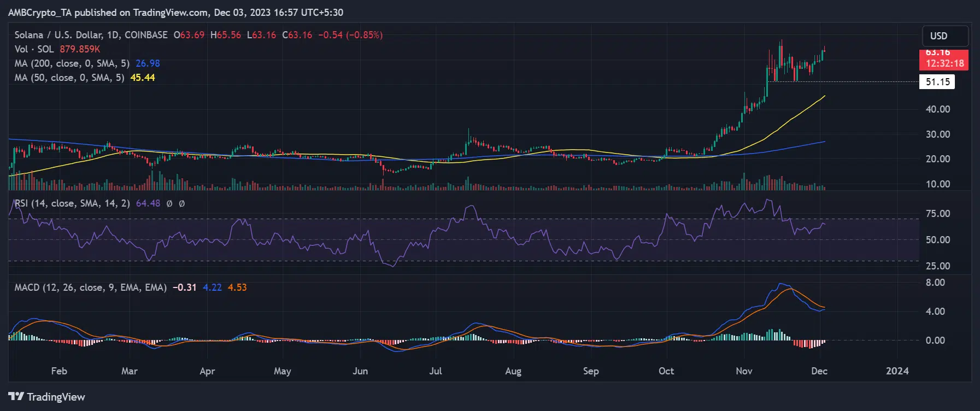The height and width of the screenshot is (411, 980).
Task: Click the low price L63.16 value
Action: pos(261,35)
